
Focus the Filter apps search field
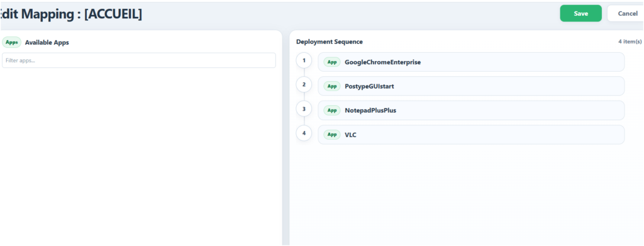tap(139, 60)
